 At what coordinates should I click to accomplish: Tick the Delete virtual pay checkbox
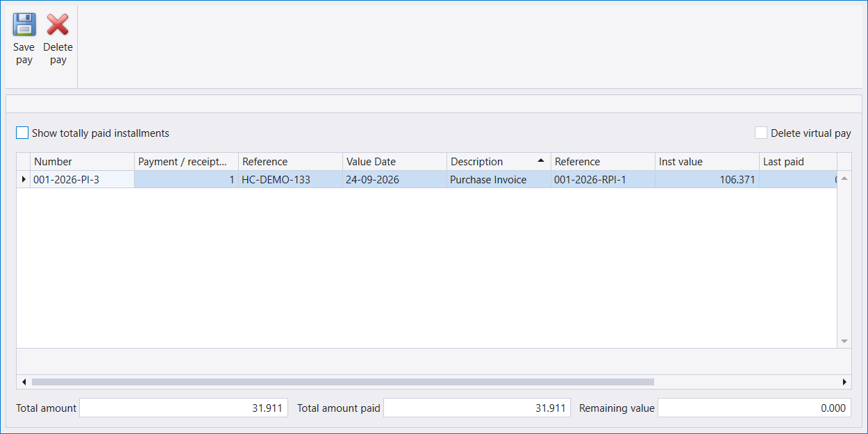tap(761, 133)
